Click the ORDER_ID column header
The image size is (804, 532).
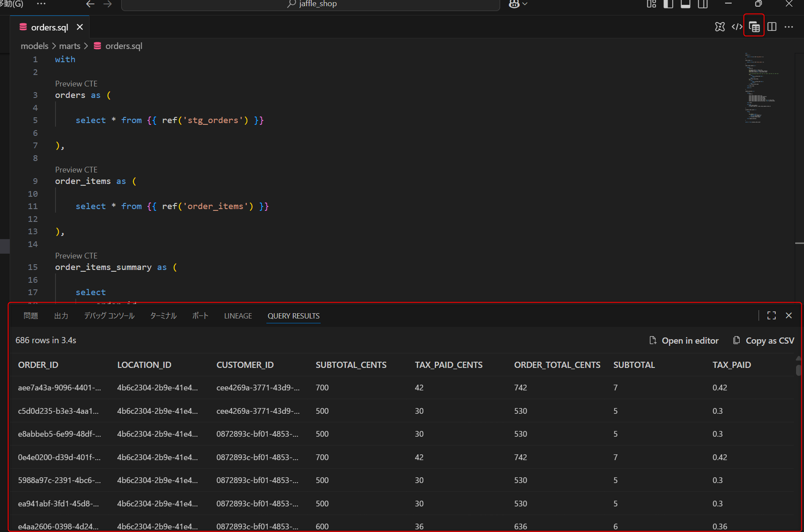[x=38, y=365]
